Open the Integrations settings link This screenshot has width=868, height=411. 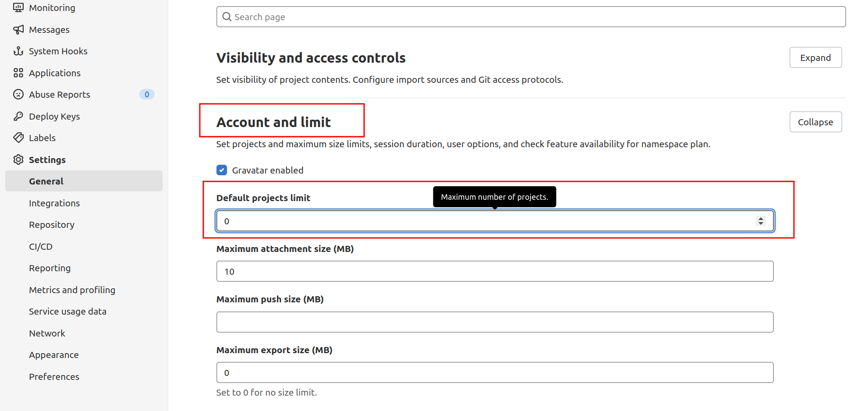pyautogui.click(x=54, y=203)
